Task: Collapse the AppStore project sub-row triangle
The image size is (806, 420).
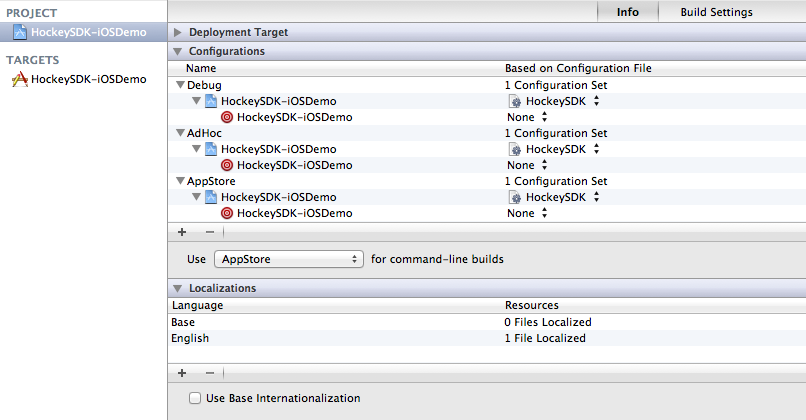Action: [196, 197]
